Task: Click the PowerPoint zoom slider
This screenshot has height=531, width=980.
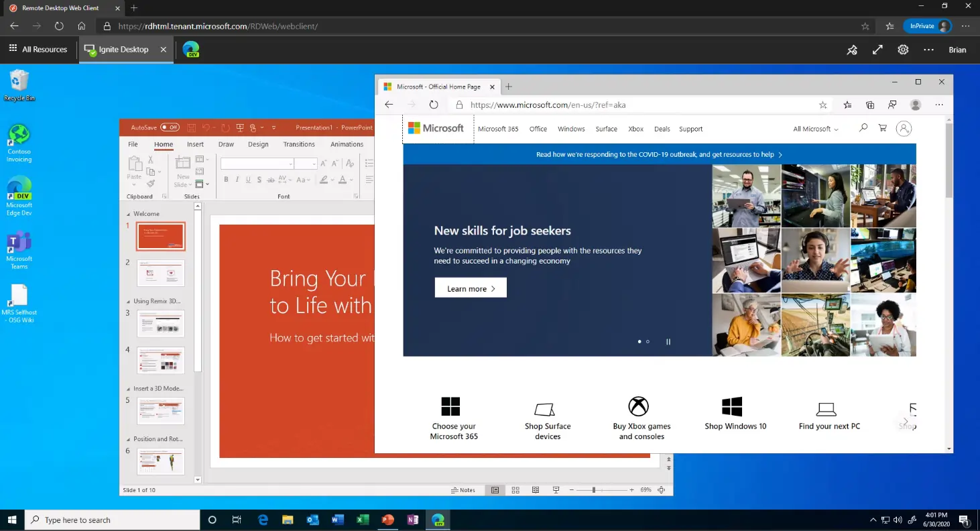Action: pyautogui.click(x=594, y=490)
